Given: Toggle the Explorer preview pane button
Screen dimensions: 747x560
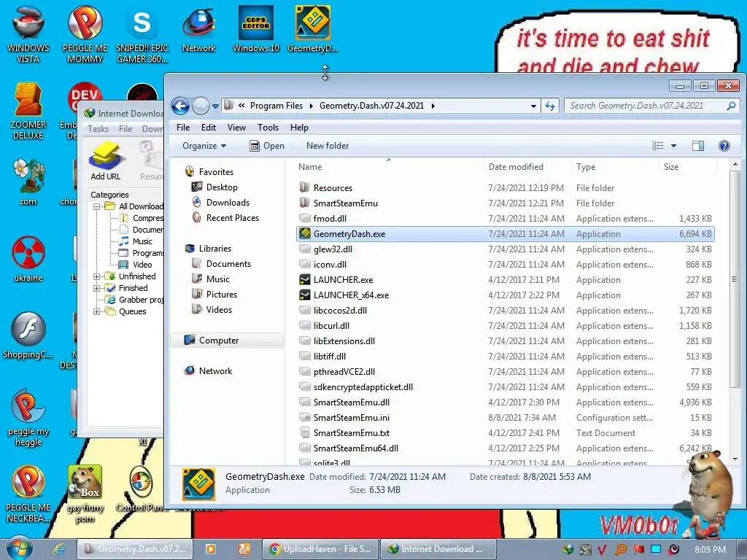Looking at the screenshot, I should coord(698,146).
